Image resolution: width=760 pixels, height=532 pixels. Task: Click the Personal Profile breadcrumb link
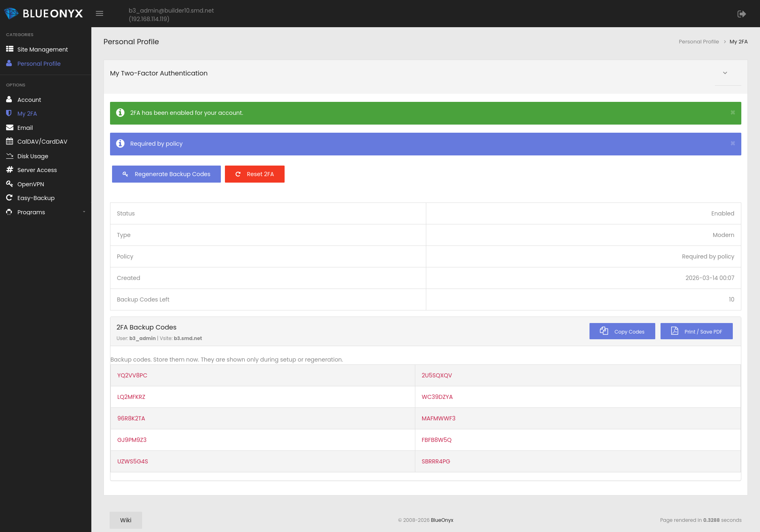point(699,42)
